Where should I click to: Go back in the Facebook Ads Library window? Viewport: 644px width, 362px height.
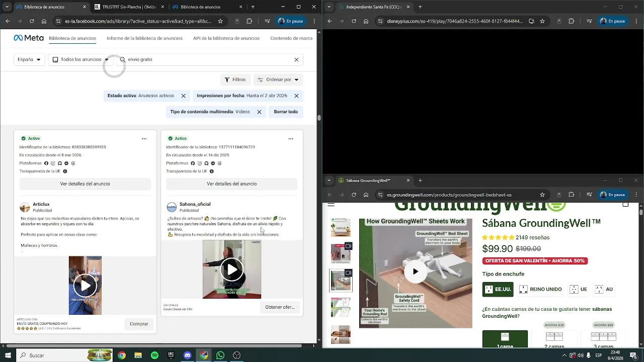8,21
